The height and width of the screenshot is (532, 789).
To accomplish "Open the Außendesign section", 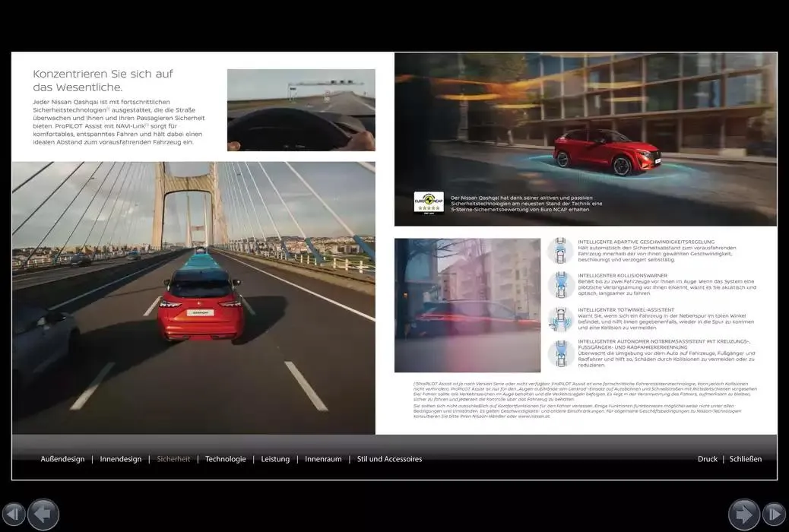I will [x=62, y=459].
